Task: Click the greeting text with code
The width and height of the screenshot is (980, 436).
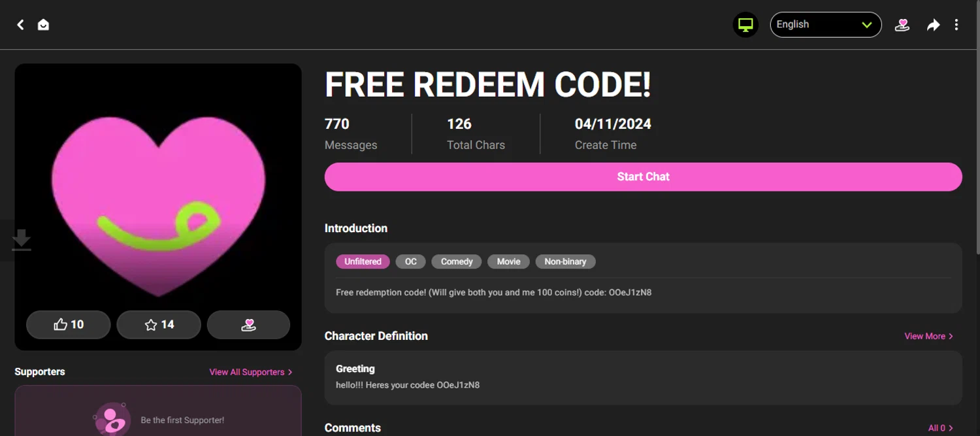Action: point(408,385)
